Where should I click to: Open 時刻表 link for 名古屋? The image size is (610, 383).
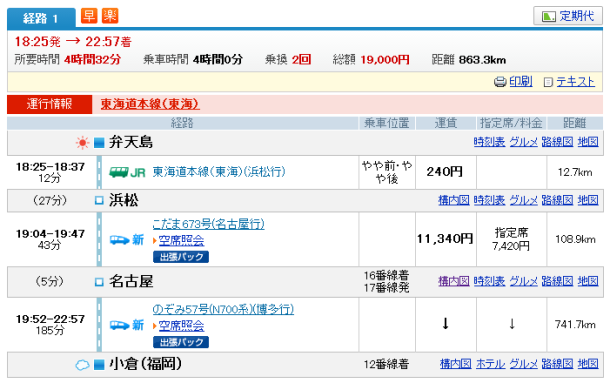[x=489, y=281]
